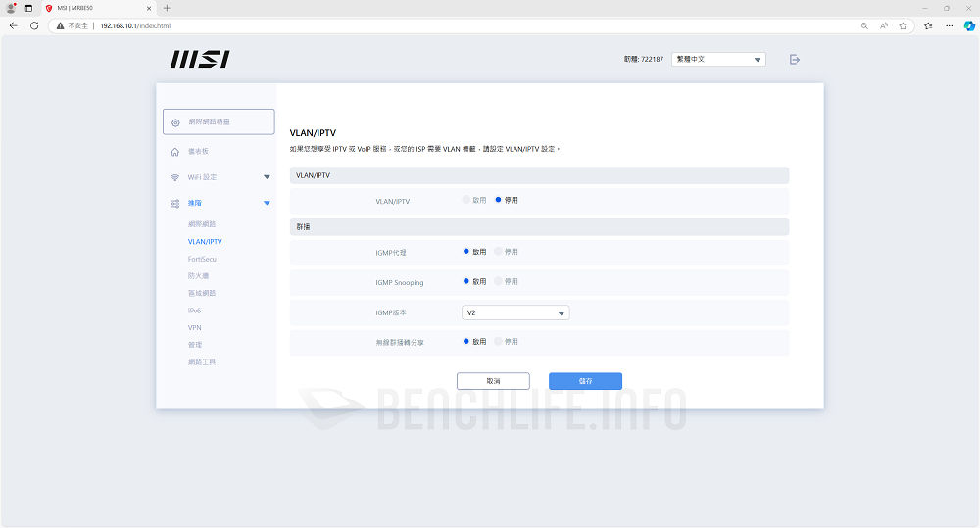
Task: Open browser settings and more menu
Action: [x=950, y=25]
